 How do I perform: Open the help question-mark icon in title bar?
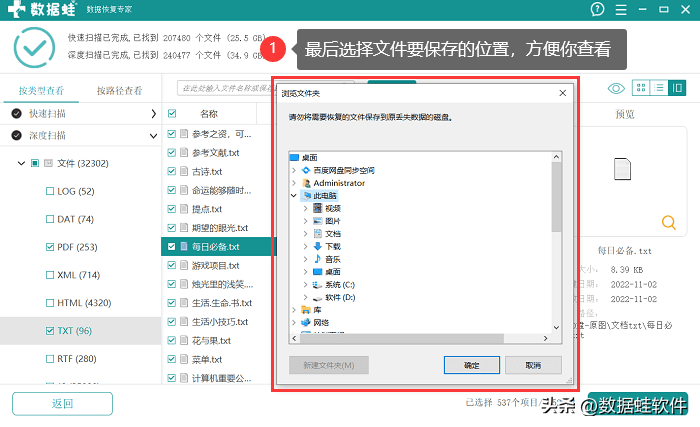coord(597,9)
